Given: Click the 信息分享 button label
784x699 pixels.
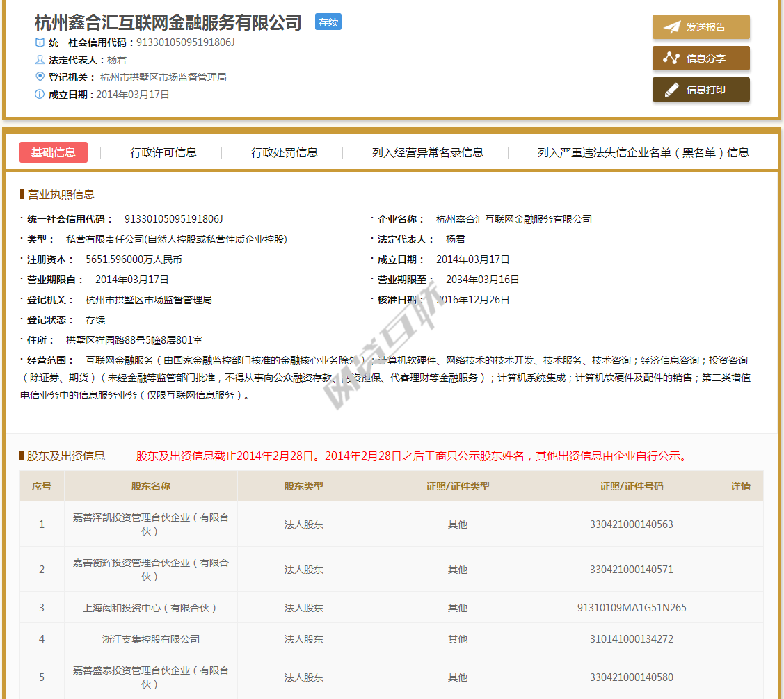Looking at the screenshot, I should pos(705,58).
